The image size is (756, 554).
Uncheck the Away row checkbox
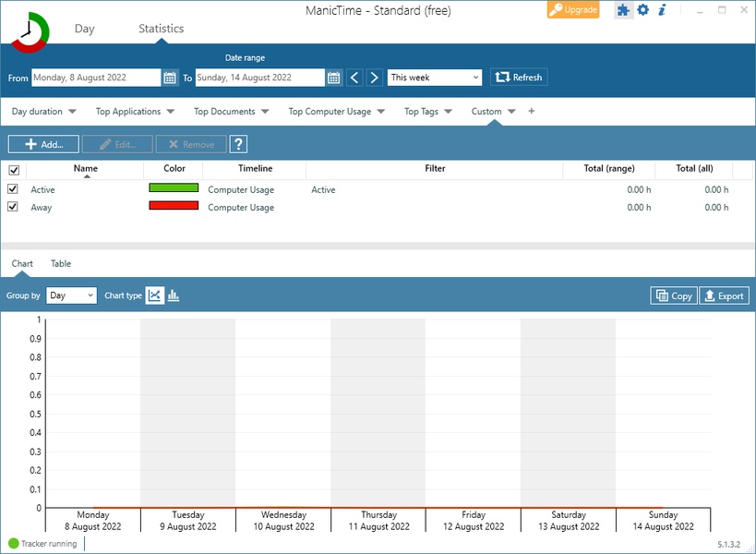(x=13, y=207)
